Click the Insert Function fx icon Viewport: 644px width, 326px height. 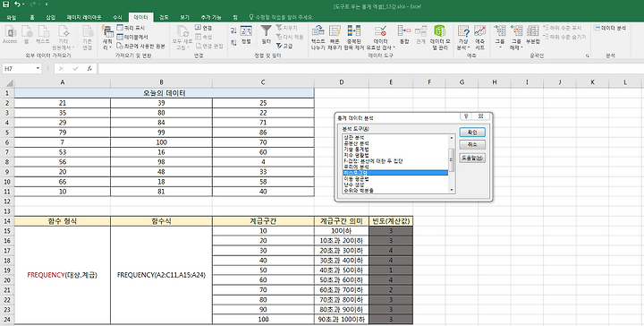[89, 69]
